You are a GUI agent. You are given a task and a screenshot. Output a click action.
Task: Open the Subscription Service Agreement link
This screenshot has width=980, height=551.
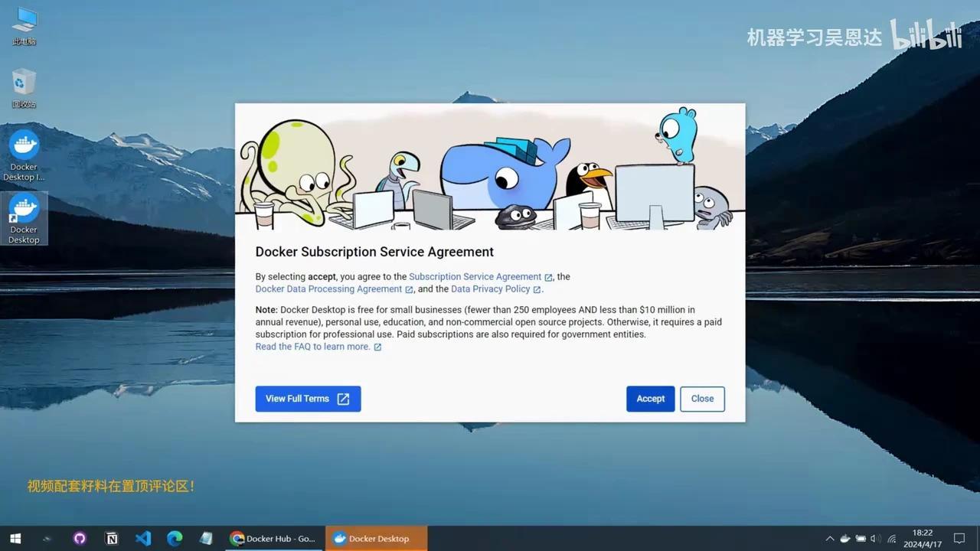tap(475, 277)
